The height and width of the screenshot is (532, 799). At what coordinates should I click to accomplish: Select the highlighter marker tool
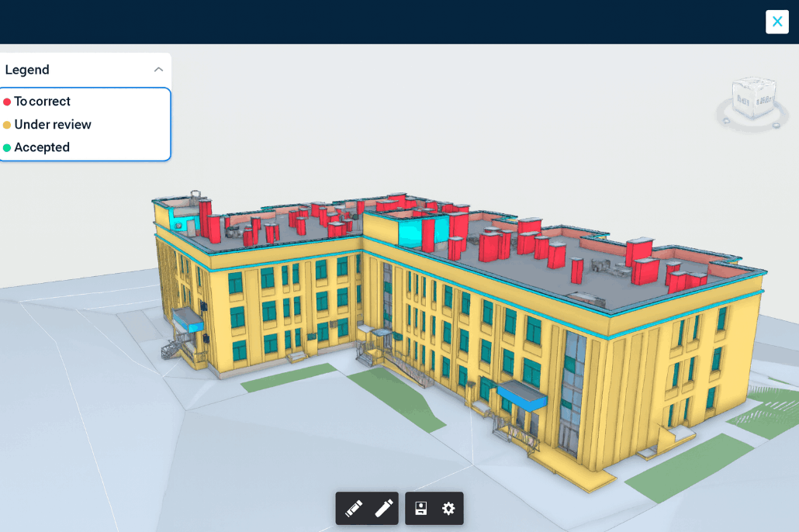(x=354, y=508)
